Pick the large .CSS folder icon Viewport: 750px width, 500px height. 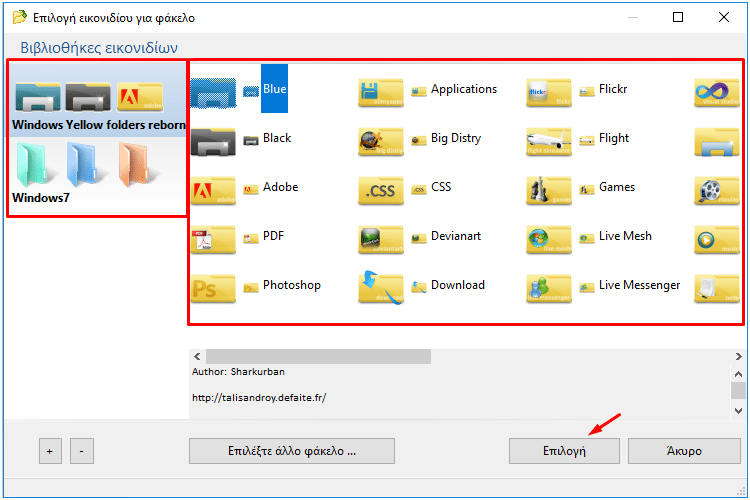(x=381, y=190)
